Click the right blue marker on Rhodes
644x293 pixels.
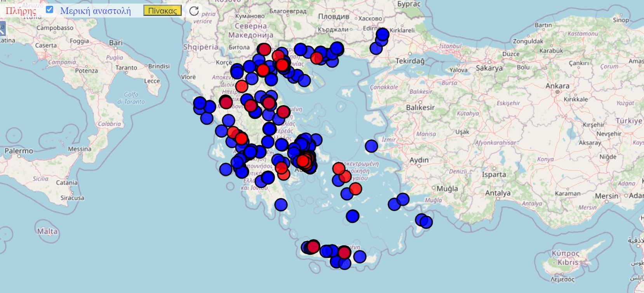coord(426,222)
